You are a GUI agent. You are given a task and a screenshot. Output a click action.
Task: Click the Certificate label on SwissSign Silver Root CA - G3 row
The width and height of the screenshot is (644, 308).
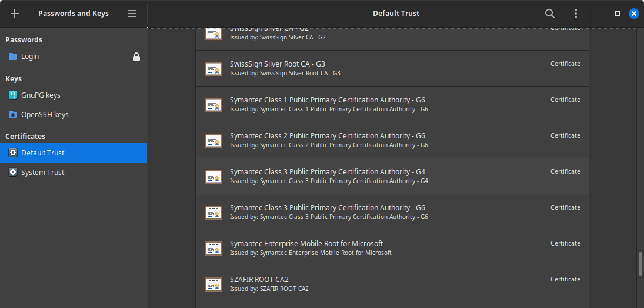pos(566,64)
